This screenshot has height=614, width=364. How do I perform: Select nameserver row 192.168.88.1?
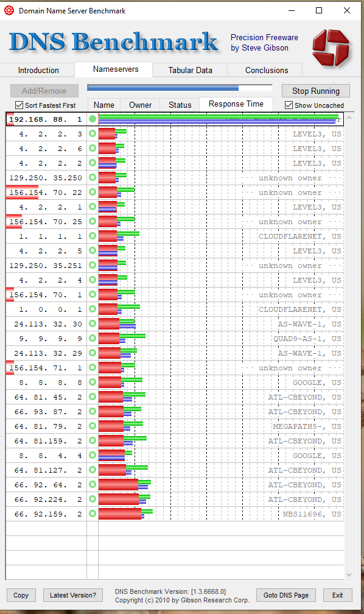click(x=175, y=119)
